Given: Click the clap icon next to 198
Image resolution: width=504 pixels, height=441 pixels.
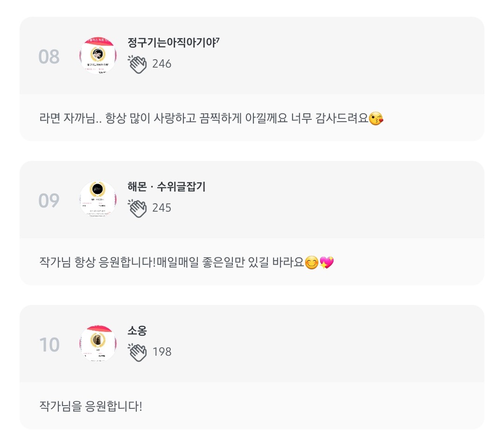Looking at the screenshot, I should click(x=137, y=352).
